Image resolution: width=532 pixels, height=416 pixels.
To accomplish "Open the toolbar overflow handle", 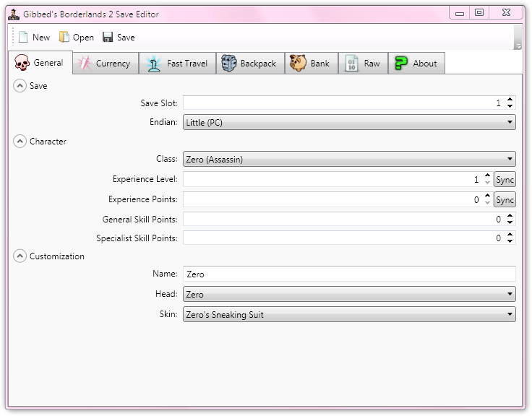I will tap(518, 38).
